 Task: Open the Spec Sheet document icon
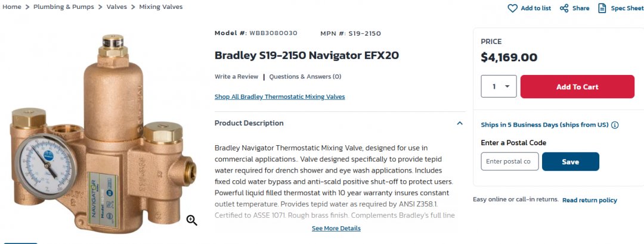tap(602, 8)
